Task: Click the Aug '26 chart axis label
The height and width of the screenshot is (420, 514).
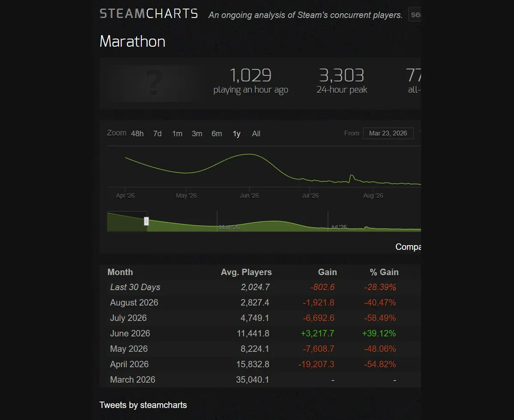Action: tap(373, 196)
